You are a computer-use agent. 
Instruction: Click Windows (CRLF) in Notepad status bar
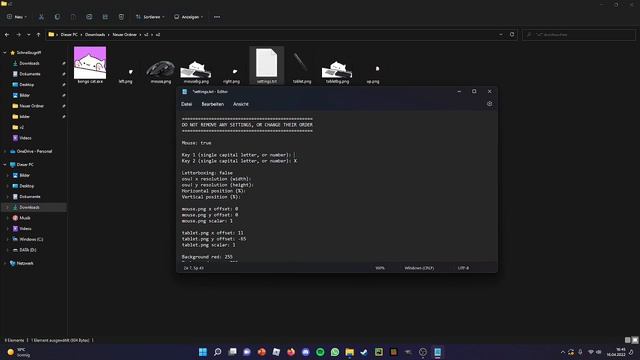click(x=419, y=268)
